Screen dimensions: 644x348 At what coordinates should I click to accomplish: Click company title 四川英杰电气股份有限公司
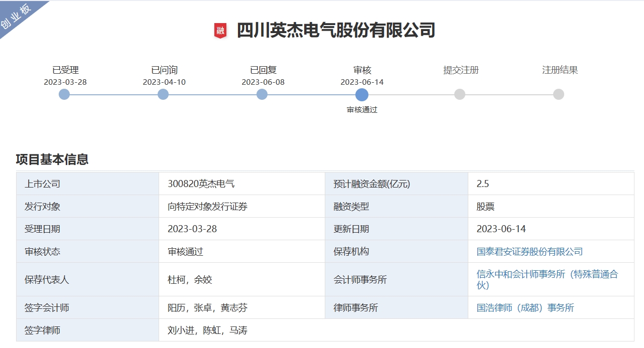(336, 31)
